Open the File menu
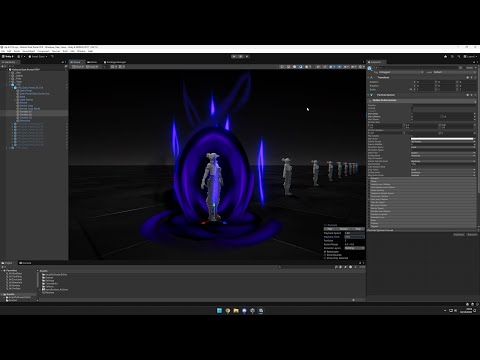The width and height of the screenshot is (480, 360). [3, 51]
